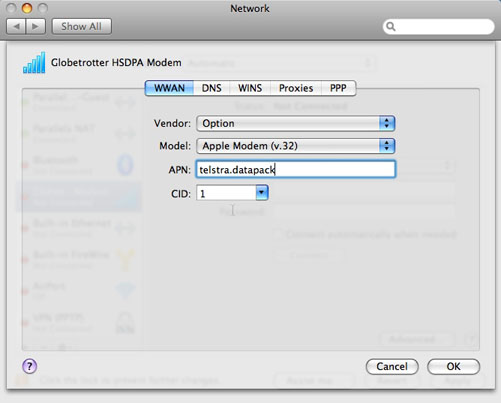Click inside the APN text field
Viewport: 501px width, 403px height.
click(296, 169)
